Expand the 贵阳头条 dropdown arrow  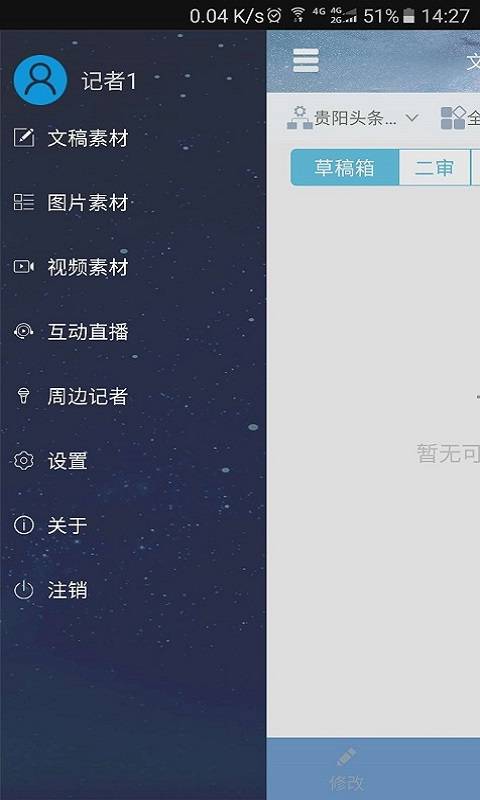pyautogui.click(x=412, y=118)
